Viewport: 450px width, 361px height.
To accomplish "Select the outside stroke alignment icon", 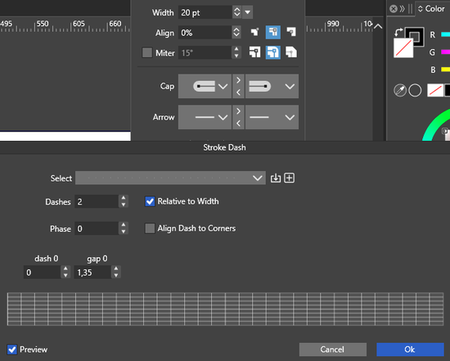I will pyautogui.click(x=291, y=32).
